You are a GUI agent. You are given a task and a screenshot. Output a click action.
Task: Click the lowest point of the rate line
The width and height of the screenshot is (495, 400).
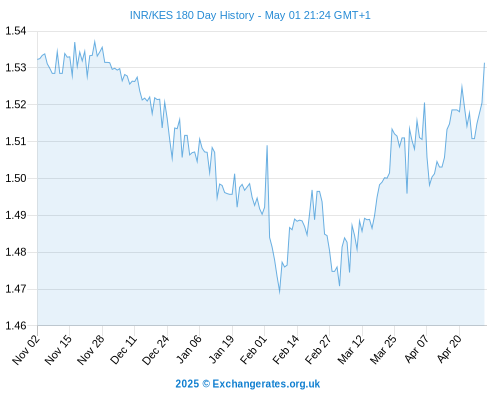279,293
